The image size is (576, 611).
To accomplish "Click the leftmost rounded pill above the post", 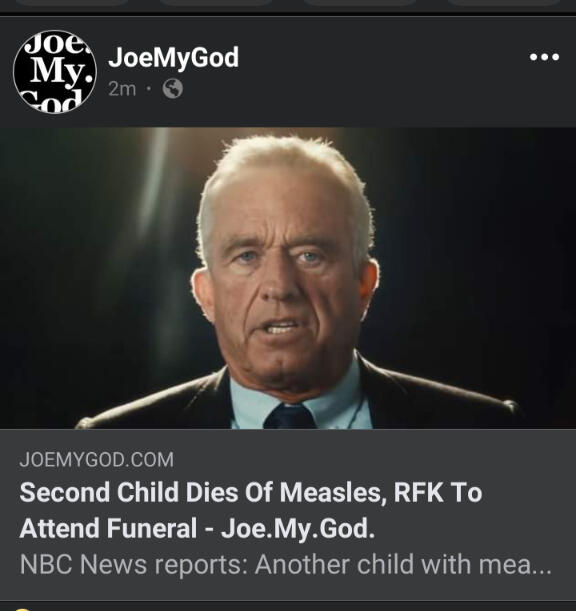I will [x=72, y=2].
